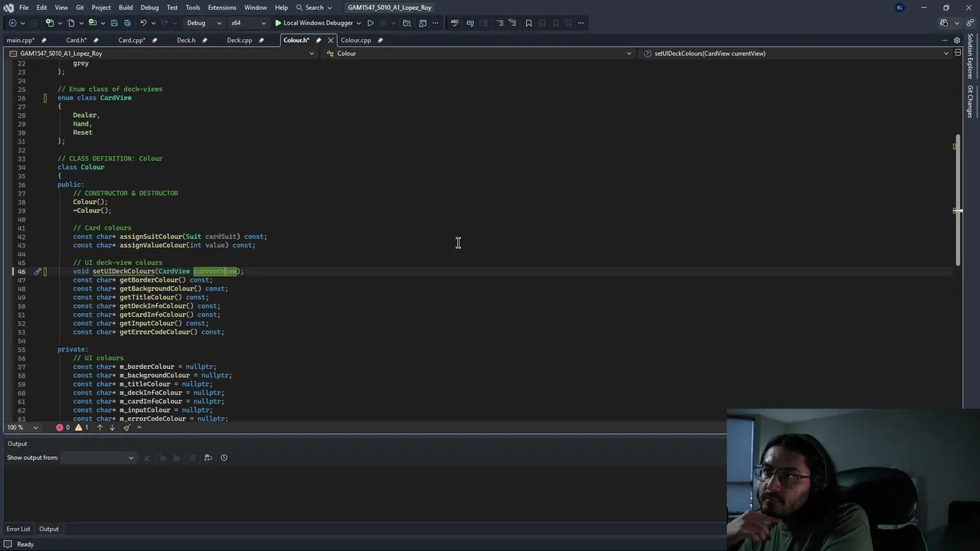Open the Colour class scope dropdown
Viewport: 980px width, 551px height.
tap(479, 54)
